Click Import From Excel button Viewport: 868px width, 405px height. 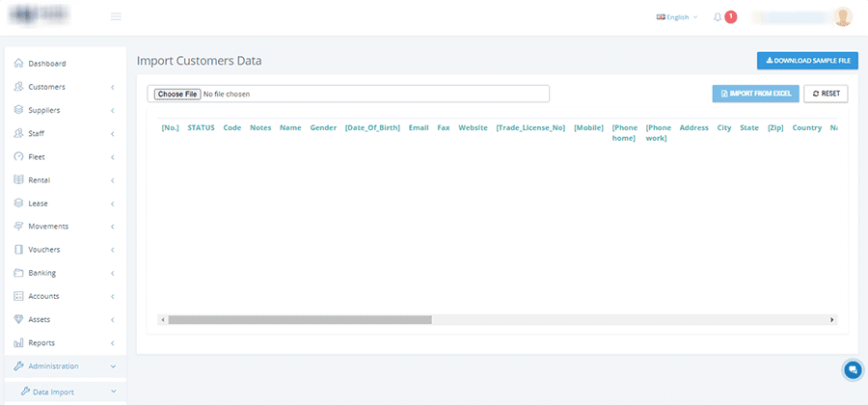tap(755, 94)
